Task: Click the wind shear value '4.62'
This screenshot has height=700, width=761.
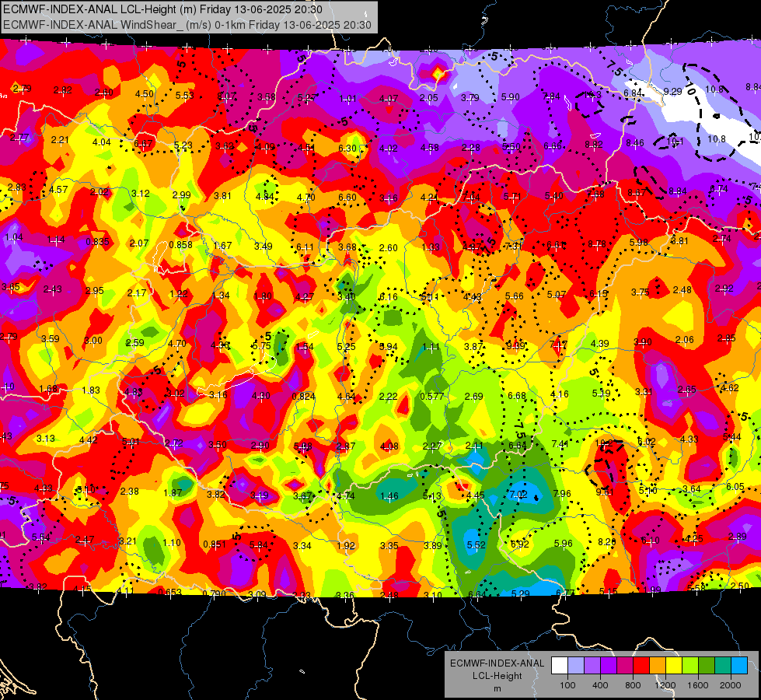Action: click(729, 387)
